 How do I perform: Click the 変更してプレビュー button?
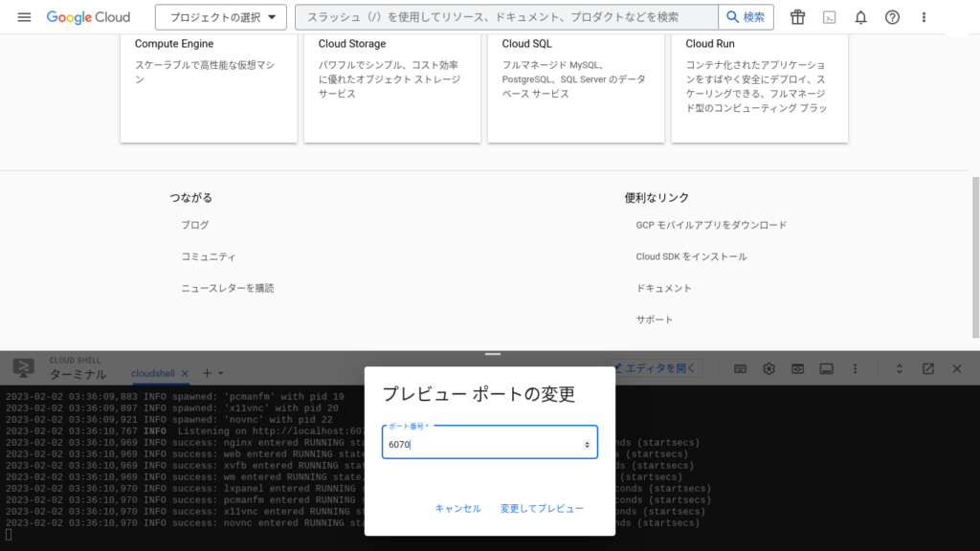tap(542, 509)
